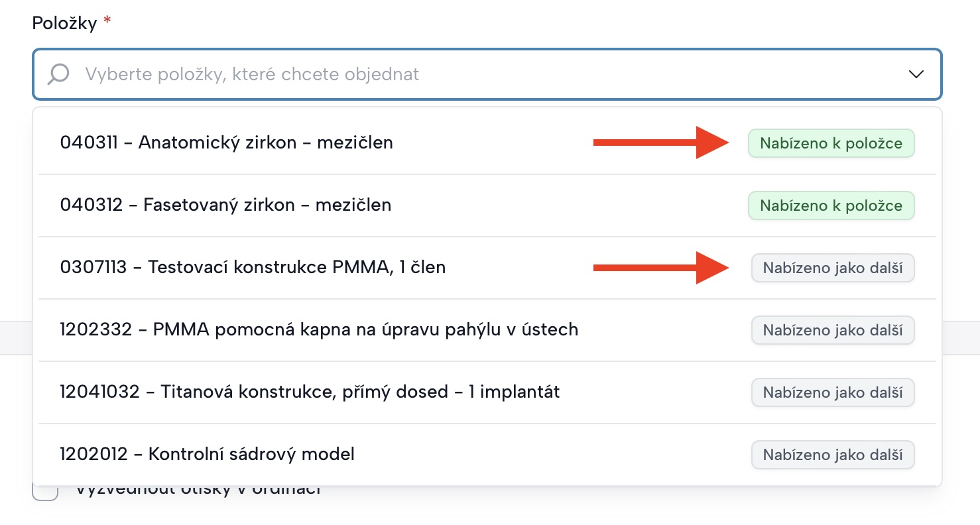Collapse the Položky dropdown chevron
This screenshot has height=525, width=980.
[916, 74]
